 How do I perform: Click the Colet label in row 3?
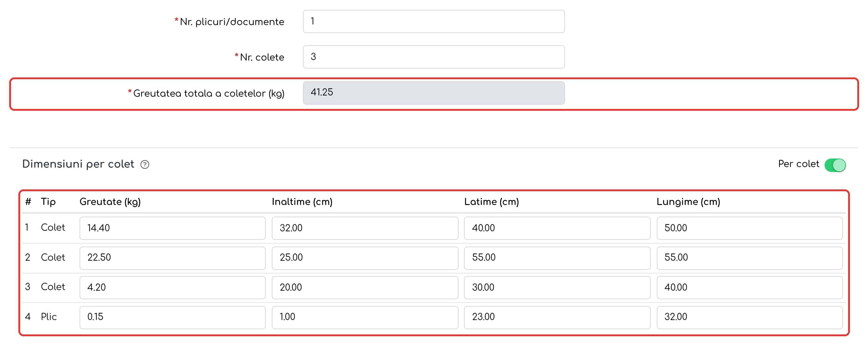click(x=53, y=287)
